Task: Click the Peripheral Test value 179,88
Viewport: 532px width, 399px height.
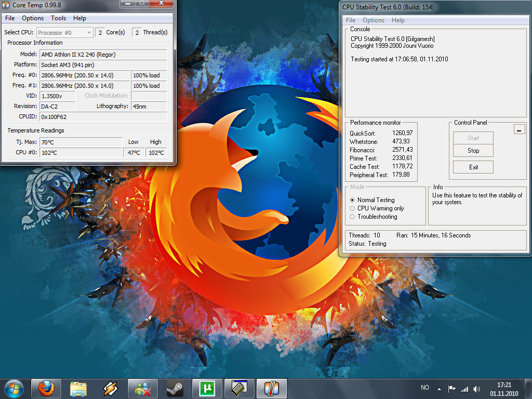Action: pos(401,175)
